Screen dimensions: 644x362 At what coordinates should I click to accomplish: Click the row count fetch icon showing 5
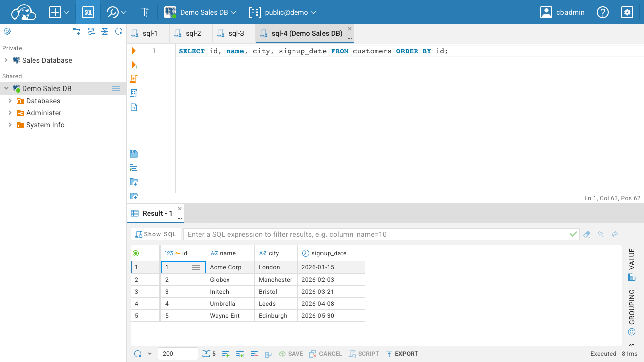coord(209,354)
